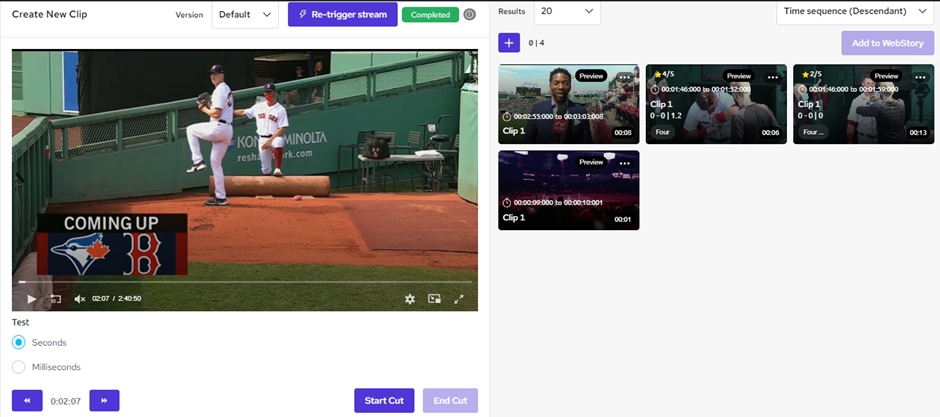Click the Completed status badge
This screenshot has width=940, height=417.
pyautogui.click(x=430, y=14)
